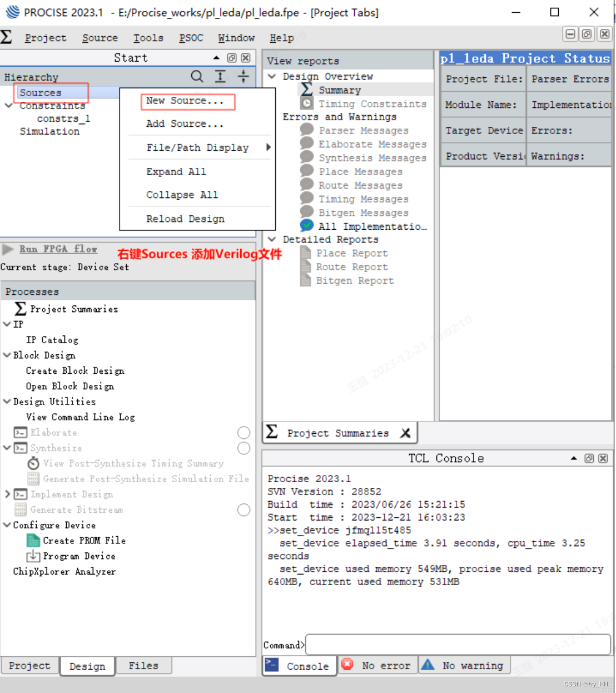Open ChipXplorer Analyzer

point(64,571)
